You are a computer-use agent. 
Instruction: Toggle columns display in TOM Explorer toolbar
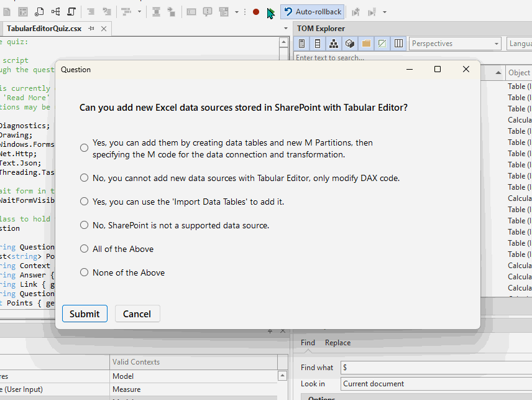318,43
